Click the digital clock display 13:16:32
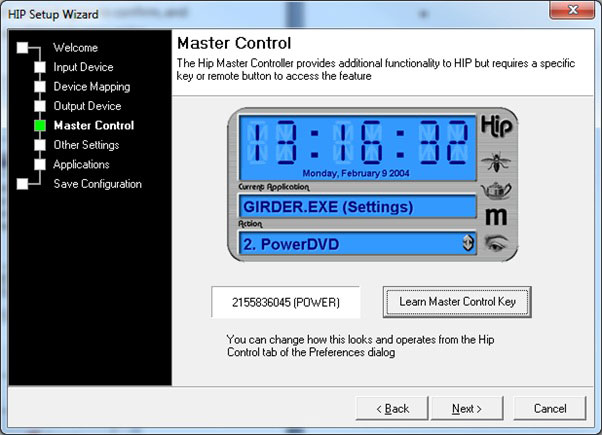 357,142
